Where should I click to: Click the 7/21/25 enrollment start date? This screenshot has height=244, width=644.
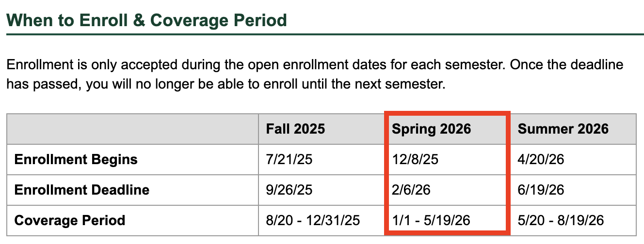click(x=289, y=159)
